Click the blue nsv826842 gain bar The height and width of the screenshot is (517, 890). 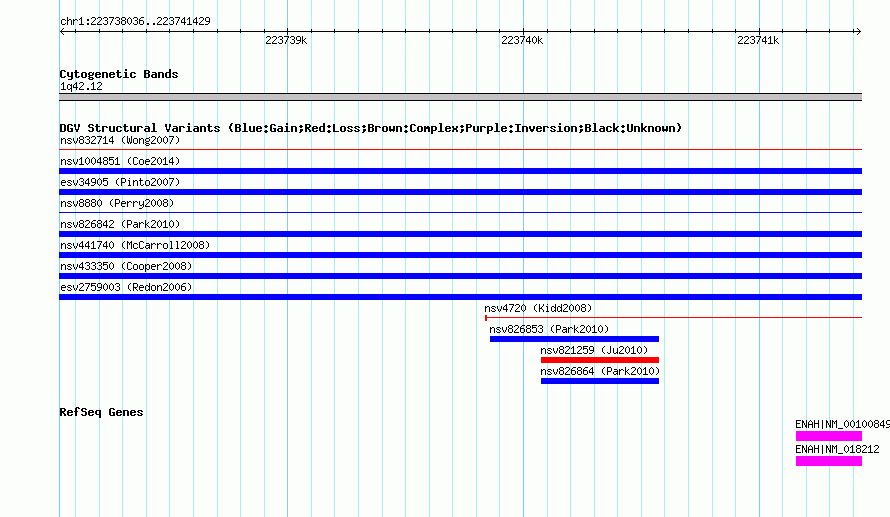pos(460,234)
